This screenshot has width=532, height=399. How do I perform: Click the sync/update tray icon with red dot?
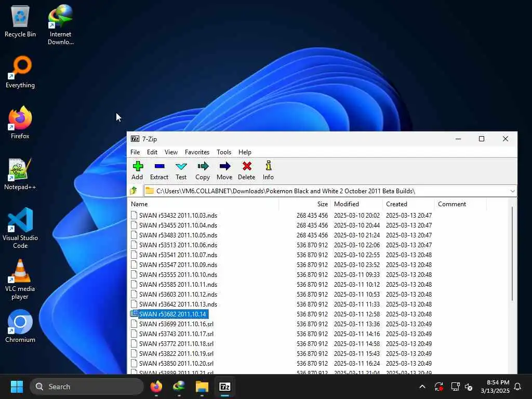pos(438,387)
